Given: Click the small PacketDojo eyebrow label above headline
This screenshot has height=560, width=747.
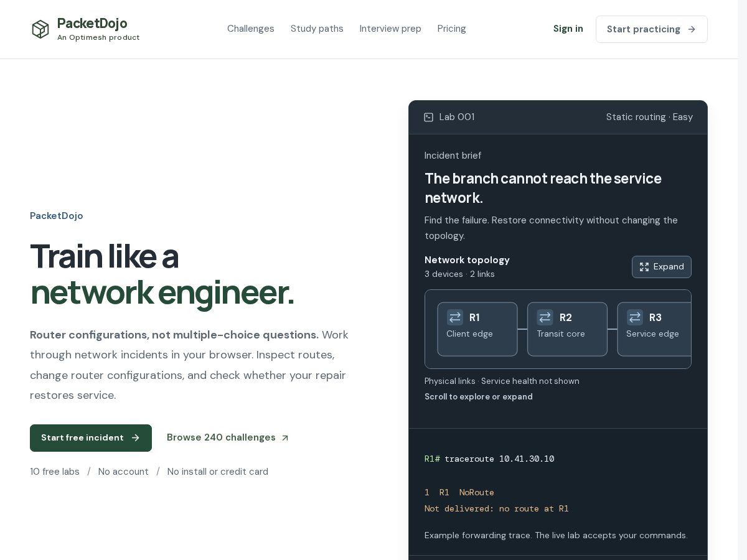Looking at the screenshot, I should coord(57,216).
